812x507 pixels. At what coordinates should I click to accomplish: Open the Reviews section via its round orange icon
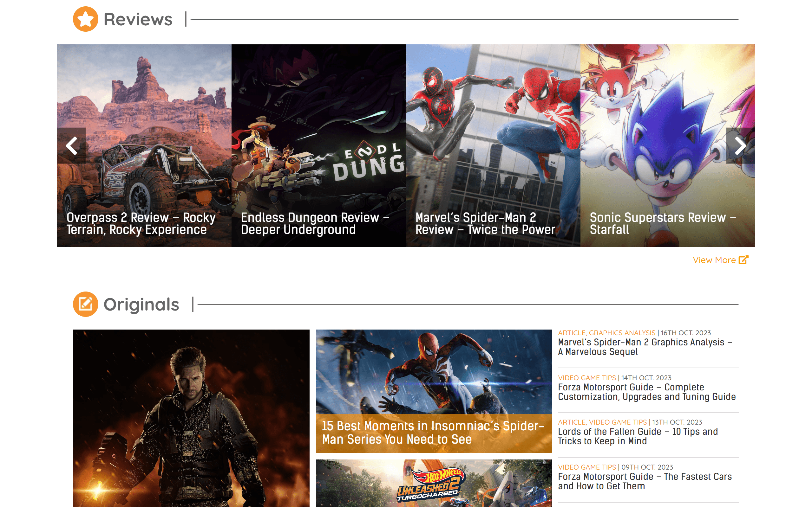pos(86,18)
